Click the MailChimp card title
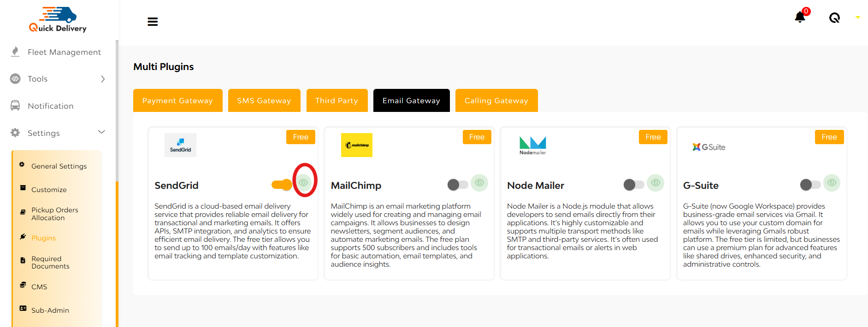Screen dimensions: 868x327 tap(356, 186)
